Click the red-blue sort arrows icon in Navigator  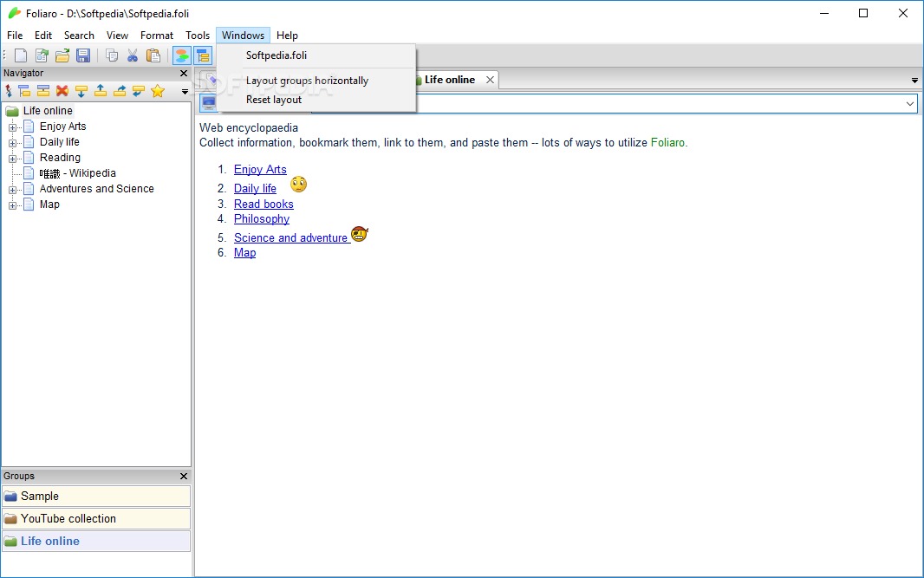(9, 91)
